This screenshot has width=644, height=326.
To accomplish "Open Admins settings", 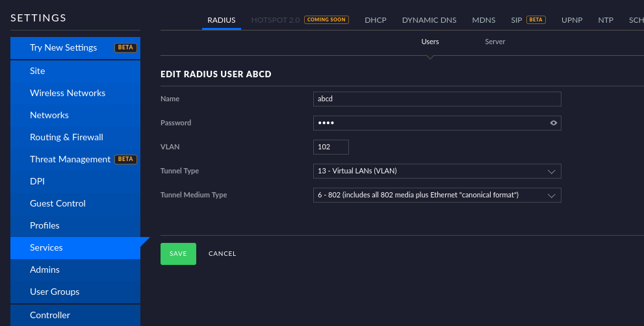I will pos(75,270).
